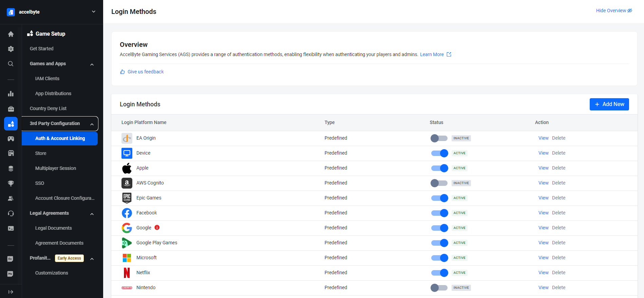The height and width of the screenshot is (298, 644).
Task: Select the highlighted Game Setup shapes icon
Action: [11, 124]
